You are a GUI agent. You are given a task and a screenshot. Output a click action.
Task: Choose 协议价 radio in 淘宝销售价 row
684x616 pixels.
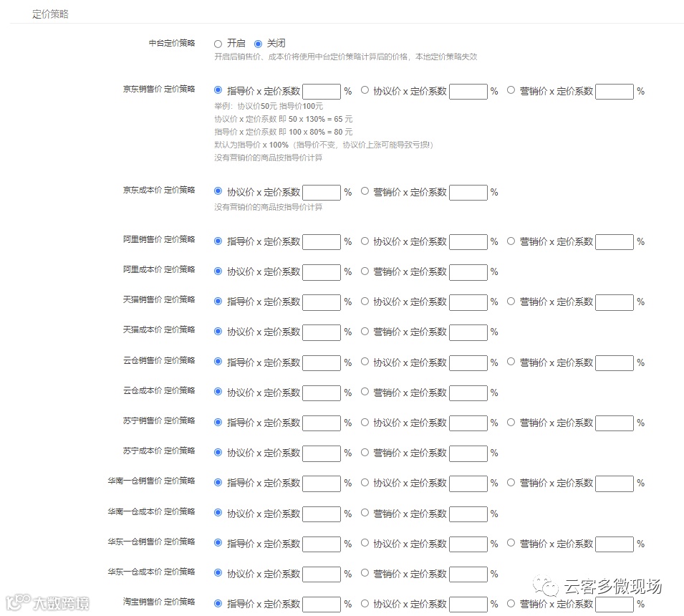pos(365,603)
